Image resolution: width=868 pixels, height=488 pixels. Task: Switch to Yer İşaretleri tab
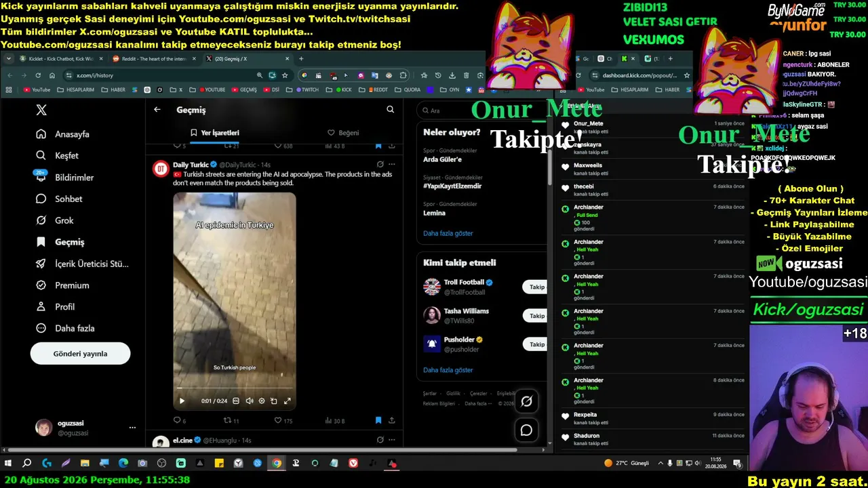click(x=214, y=133)
